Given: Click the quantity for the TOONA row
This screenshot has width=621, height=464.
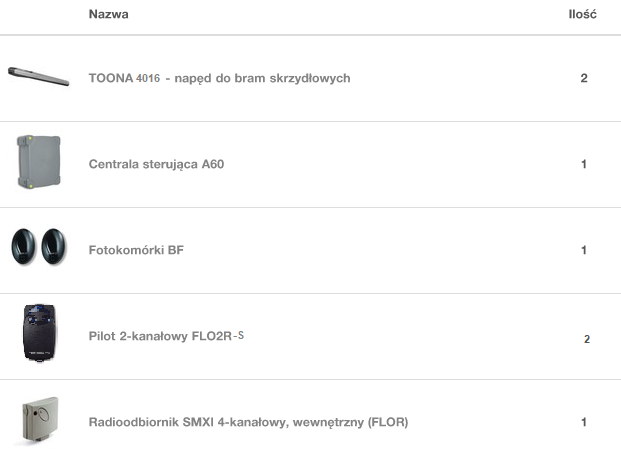Looking at the screenshot, I should (x=584, y=78).
